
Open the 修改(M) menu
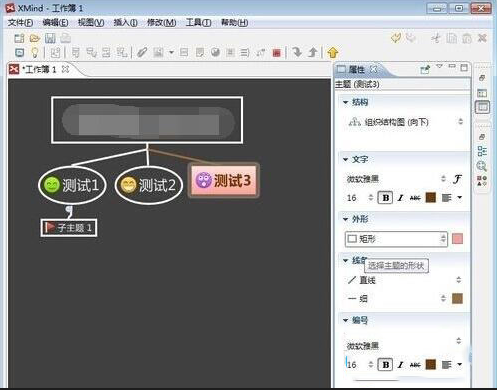pos(162,23)
